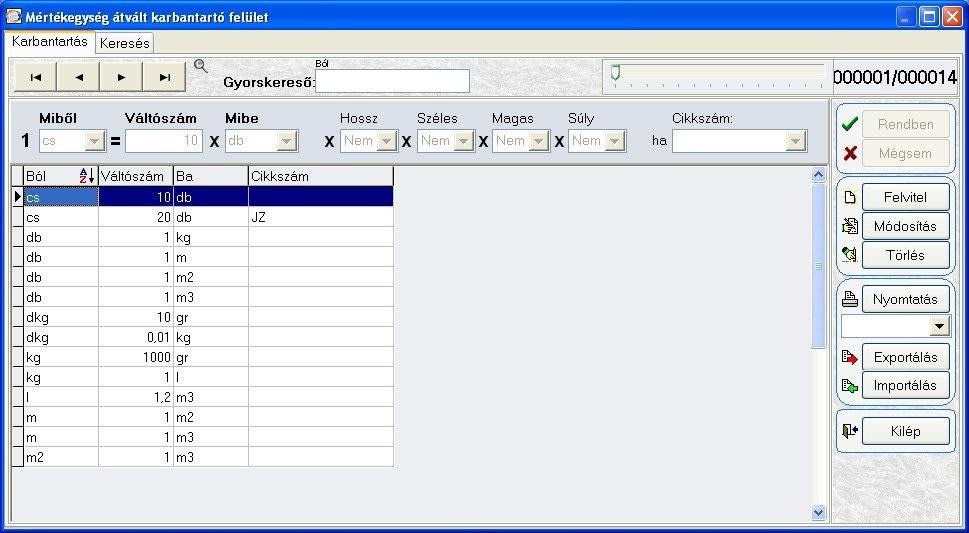The image size is (969, 533).
Task: Select the dkg to gr row's gr cell
Action: point(211,317)
